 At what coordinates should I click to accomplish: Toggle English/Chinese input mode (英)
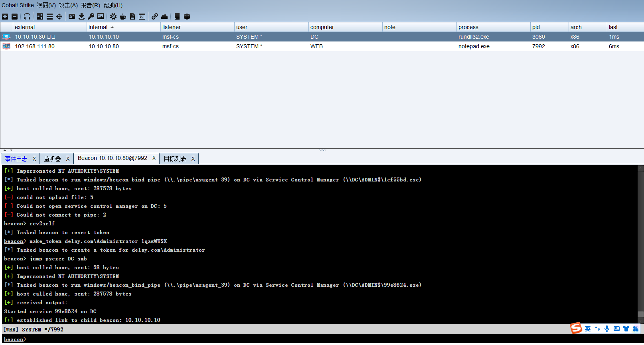(588, 329)
